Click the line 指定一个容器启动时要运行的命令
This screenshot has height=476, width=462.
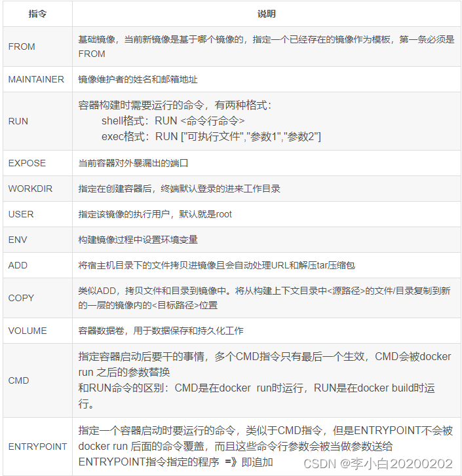tap(265, 430)
